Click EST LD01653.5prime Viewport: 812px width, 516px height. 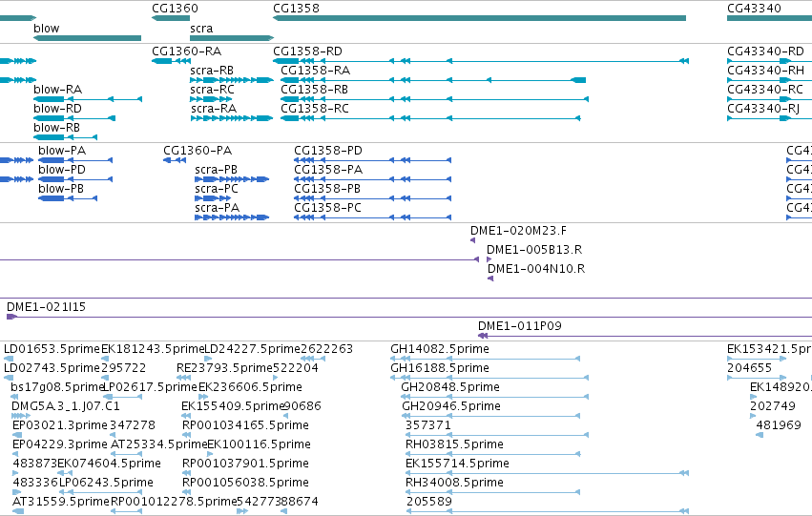(x=52, y=349)
